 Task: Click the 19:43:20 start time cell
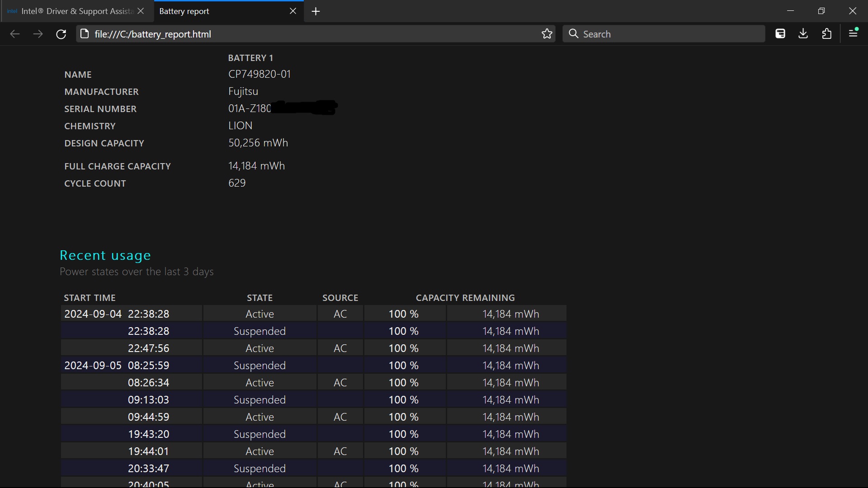(x=132, y=434)
